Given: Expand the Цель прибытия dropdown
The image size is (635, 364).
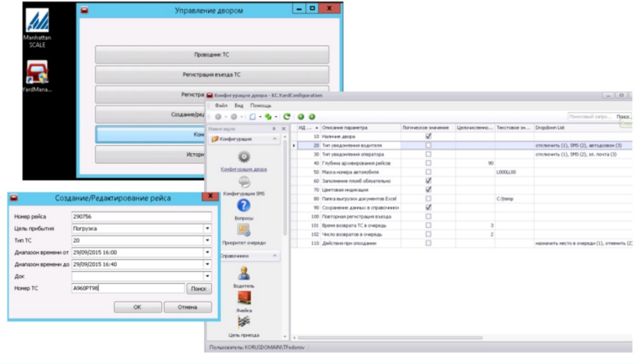Looking at the screenshot, I should 208,228.
